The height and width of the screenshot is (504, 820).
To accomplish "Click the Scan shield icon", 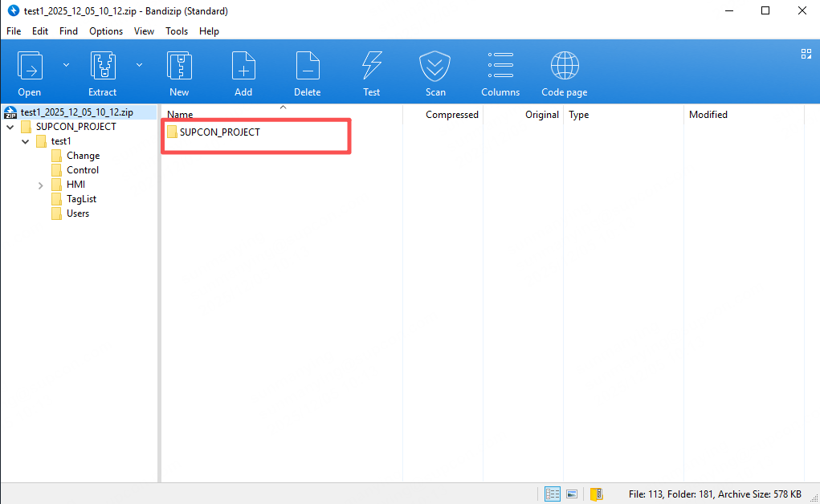I will point(435,66).
